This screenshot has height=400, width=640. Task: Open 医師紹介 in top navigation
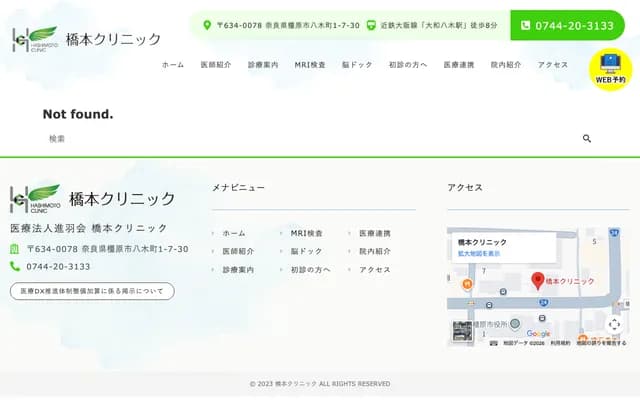217,64
